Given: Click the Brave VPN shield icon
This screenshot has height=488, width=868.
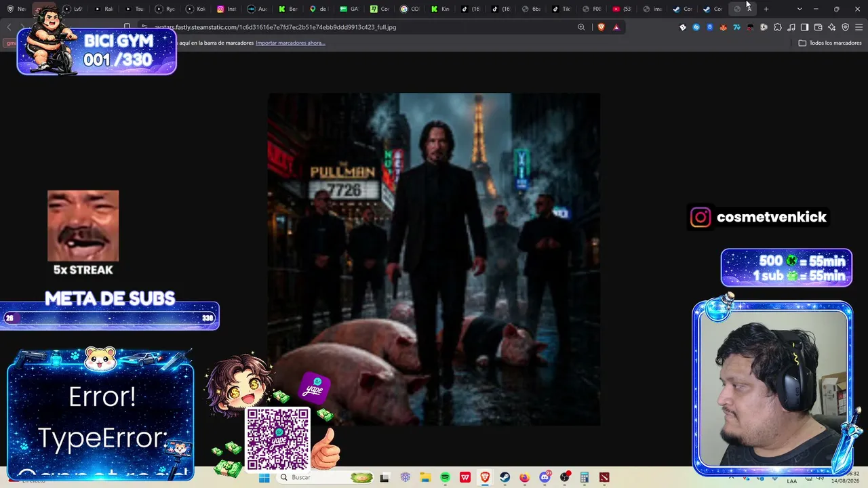Looking at the screenshot, I should (x=845, y=27).
